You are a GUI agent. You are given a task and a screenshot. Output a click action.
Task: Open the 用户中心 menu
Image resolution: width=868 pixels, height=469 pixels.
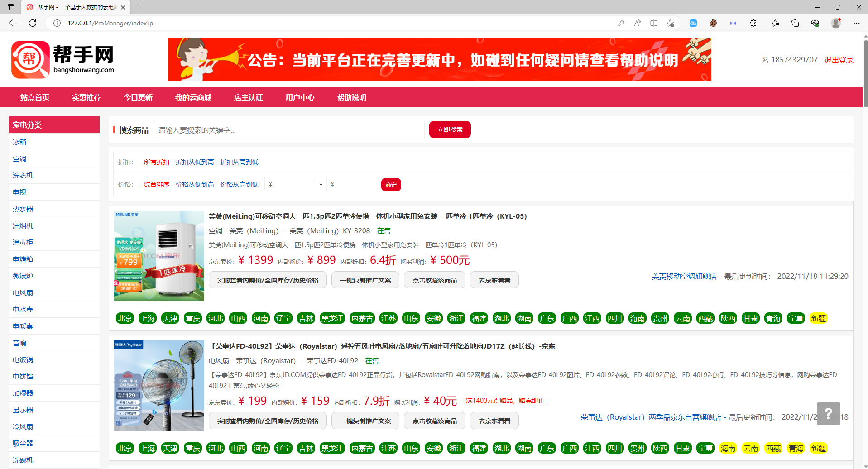(300, 97)
